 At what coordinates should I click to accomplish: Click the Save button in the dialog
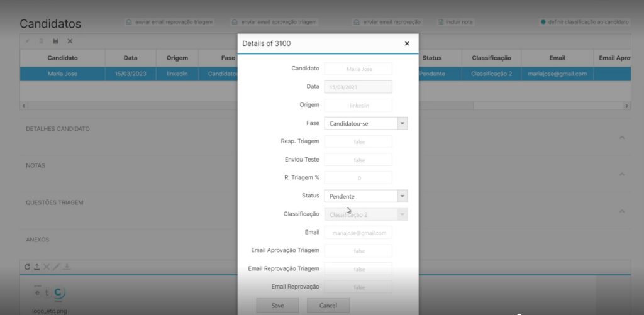point(277,306)
